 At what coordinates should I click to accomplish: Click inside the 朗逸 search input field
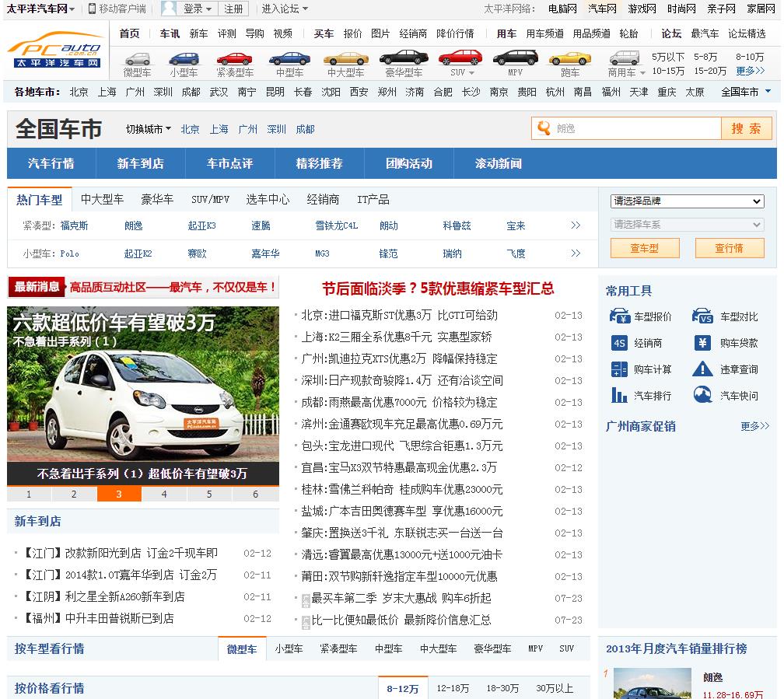[636, 128]
